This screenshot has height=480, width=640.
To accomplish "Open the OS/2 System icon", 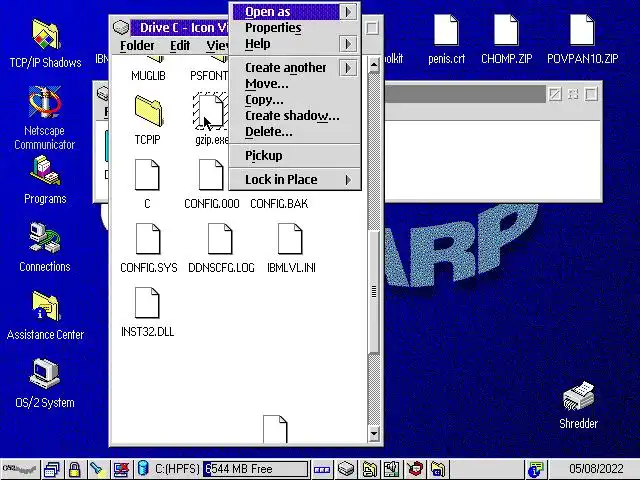I will (45, 373).
